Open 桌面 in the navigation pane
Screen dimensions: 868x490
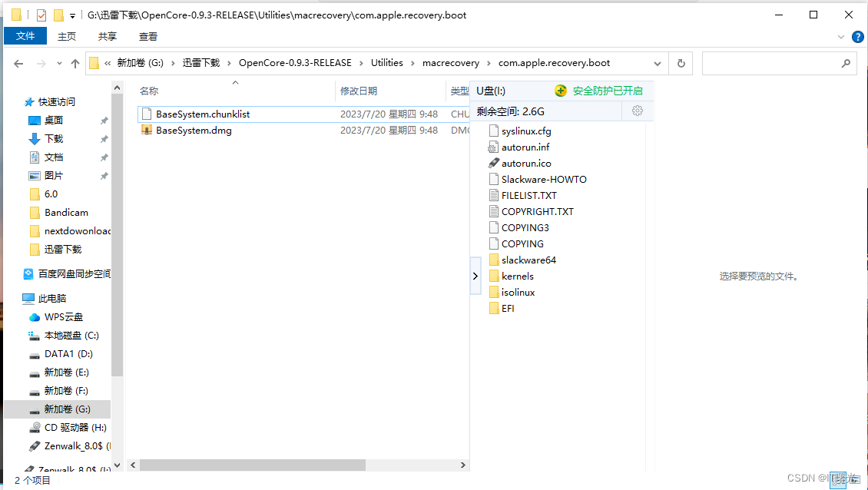click(x=54, y=120)
